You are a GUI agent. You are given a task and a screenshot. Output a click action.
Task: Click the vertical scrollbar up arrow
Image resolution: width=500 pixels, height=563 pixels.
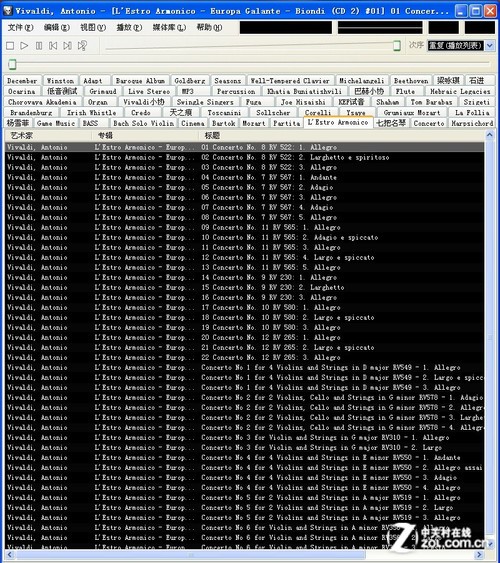pos(489,135)
